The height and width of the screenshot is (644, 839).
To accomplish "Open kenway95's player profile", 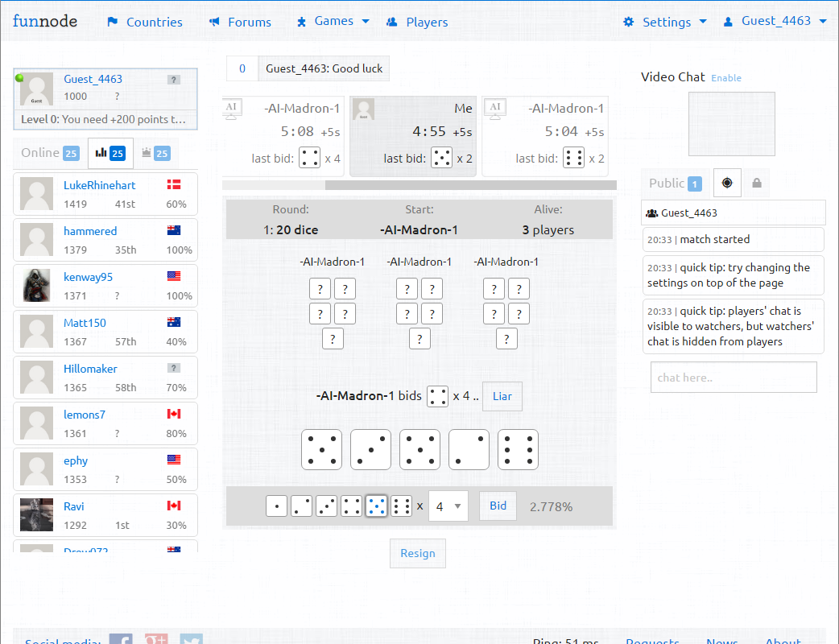I will point(89,277).
